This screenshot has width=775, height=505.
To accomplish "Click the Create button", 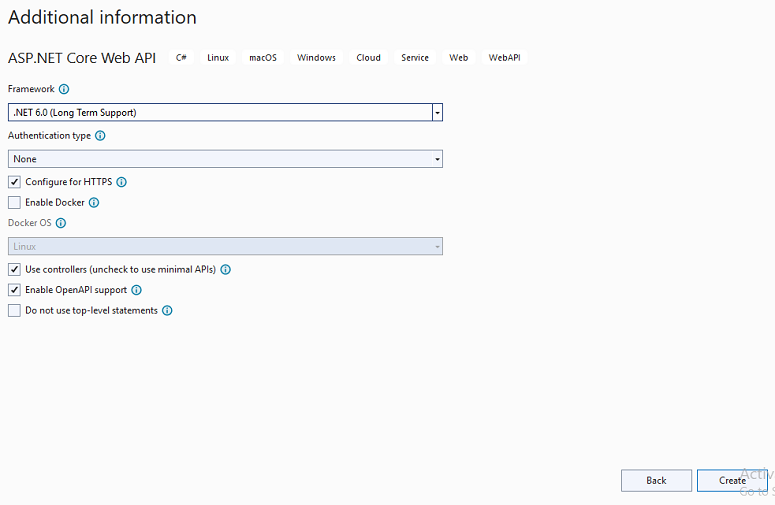I will (x=732, y=481).
